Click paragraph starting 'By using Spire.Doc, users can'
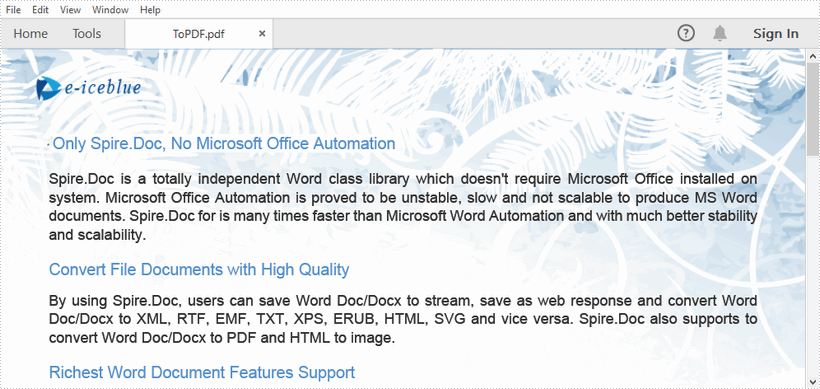820x389 pixels. (x=403, y=319)
